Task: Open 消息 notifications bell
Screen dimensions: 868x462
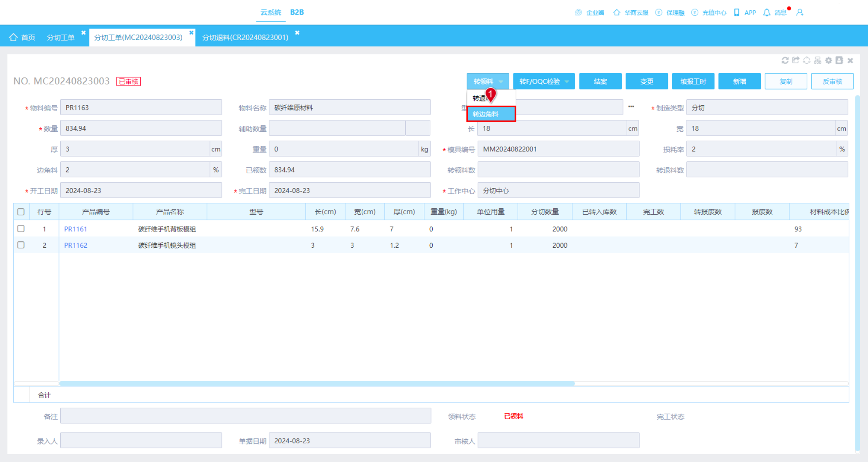Action: click(x=767, y=12)
